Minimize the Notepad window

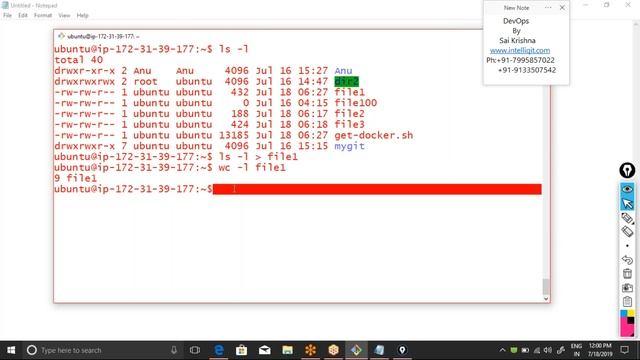click(x=586, y=5)
